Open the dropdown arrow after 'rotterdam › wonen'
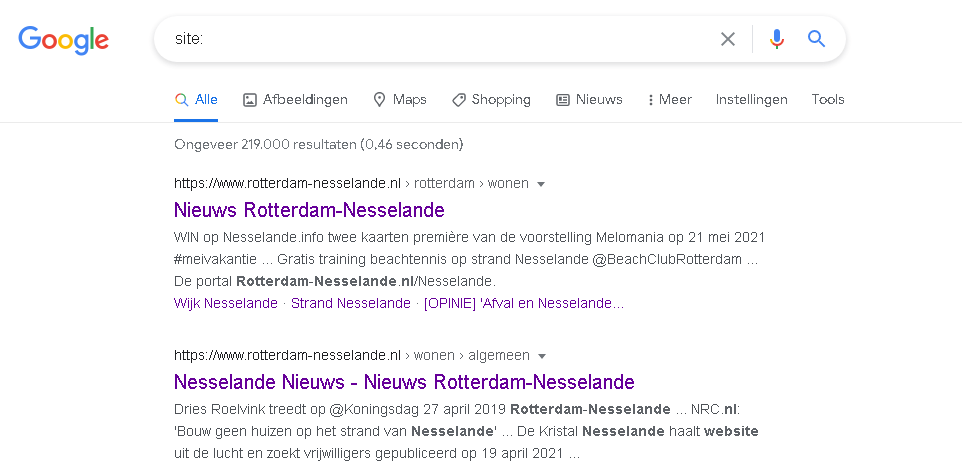This screenshot has width=962, height=472. [x=541, y=184]
